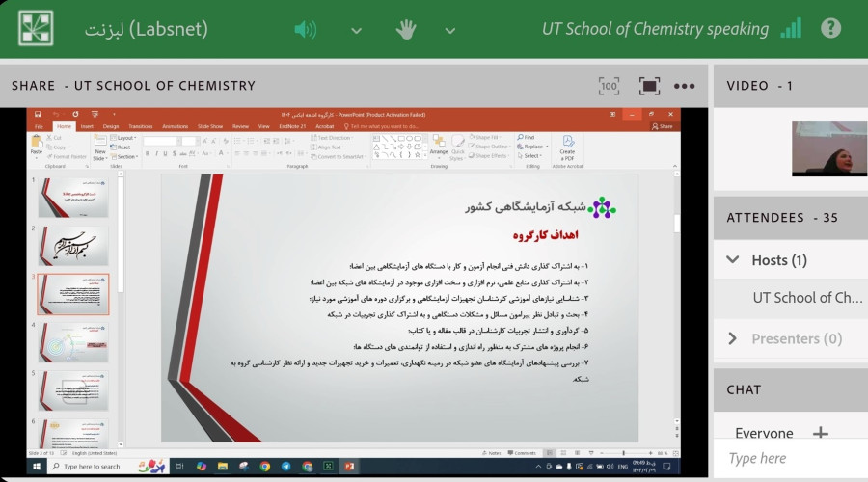Toggle the raise hand status

406,29
